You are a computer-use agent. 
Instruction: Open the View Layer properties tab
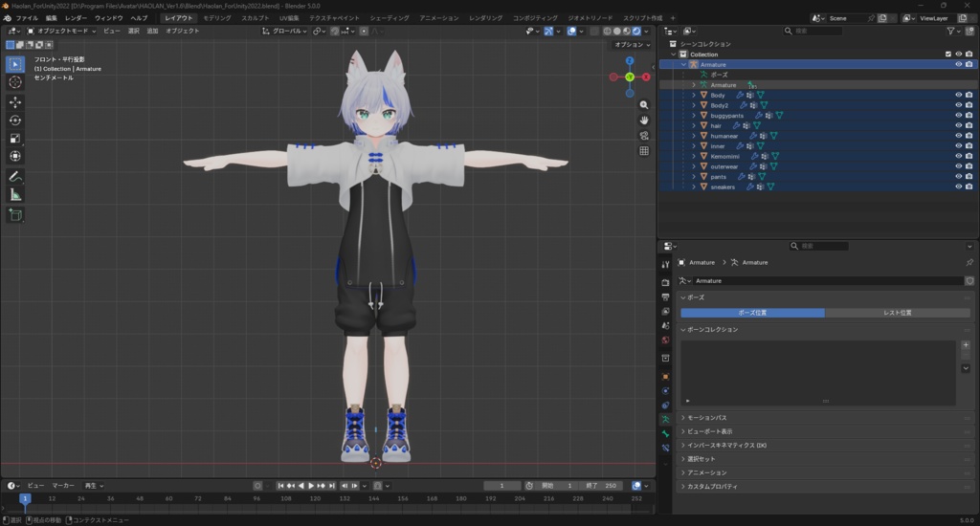[666, 311]
